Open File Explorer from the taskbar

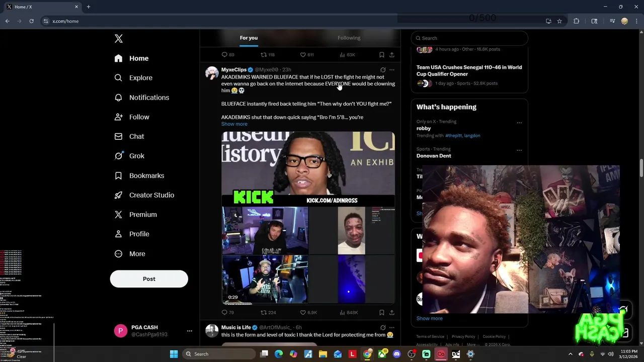tap(323, 354)
